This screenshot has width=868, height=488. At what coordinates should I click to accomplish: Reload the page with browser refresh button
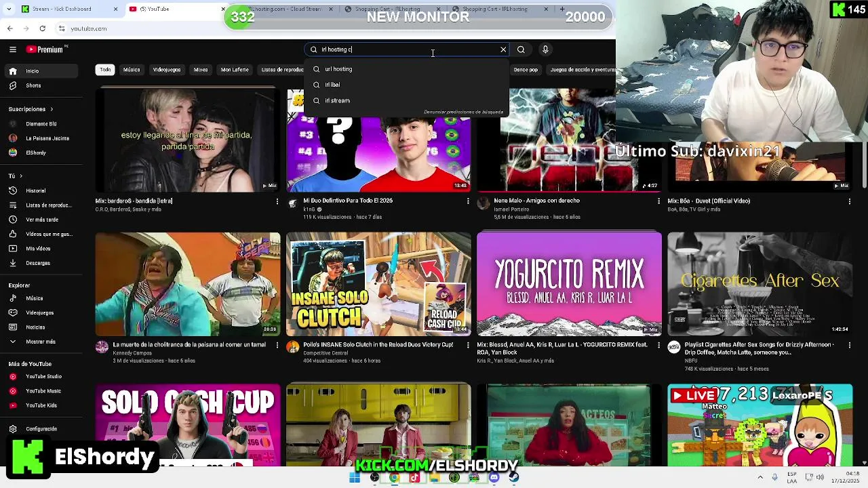[42, 28]
